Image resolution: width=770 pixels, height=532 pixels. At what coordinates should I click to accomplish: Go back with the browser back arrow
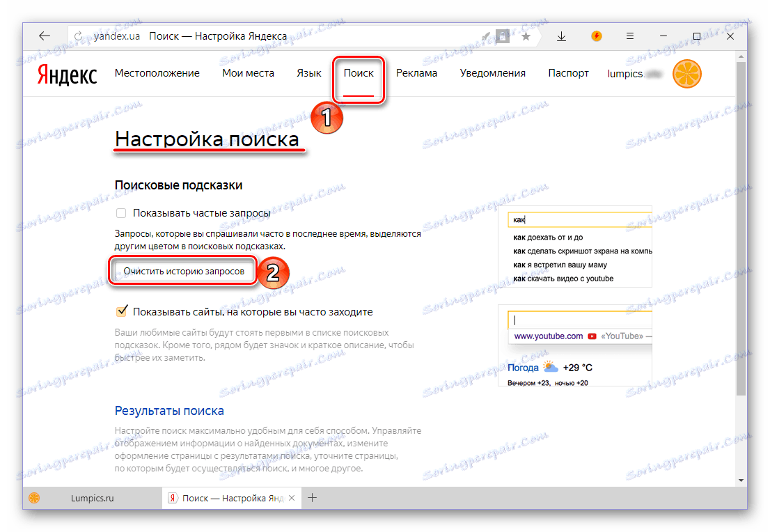pos(44,36)
